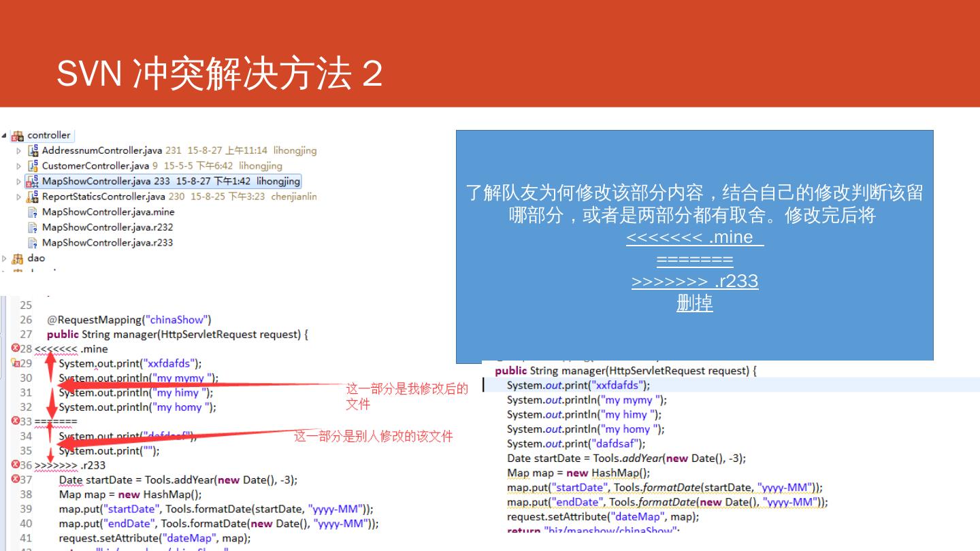The width and height of the screenshot is (980, 551).
Task: Click the dao package icon
Action: click(18, 258)
